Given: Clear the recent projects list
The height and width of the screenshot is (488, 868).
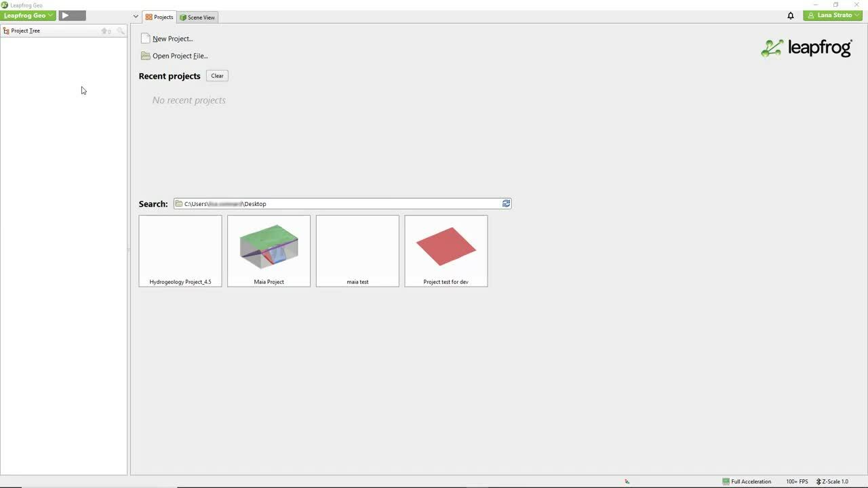Looking at the screenshot, I should [217, 76].
